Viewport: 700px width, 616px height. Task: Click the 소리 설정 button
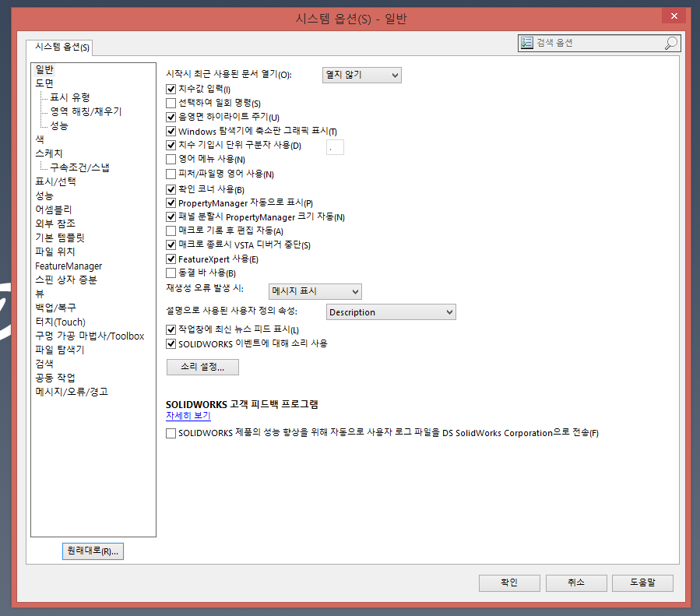(x=202, y=367)
